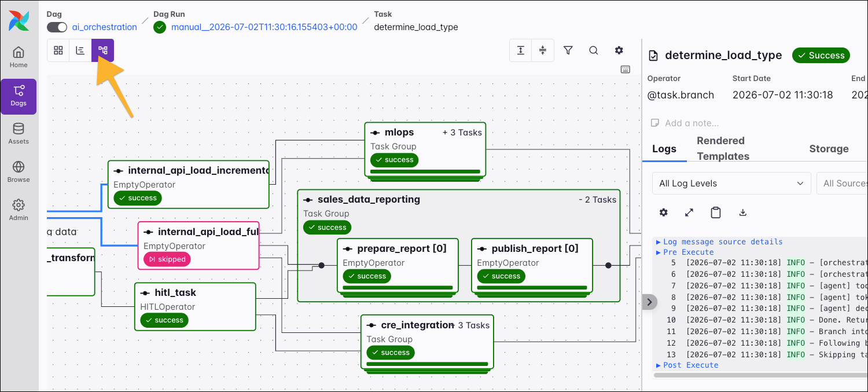Switch to the grid view
Image resolution: width=868 pixels, height=392 pixels.
coord(58,50)
